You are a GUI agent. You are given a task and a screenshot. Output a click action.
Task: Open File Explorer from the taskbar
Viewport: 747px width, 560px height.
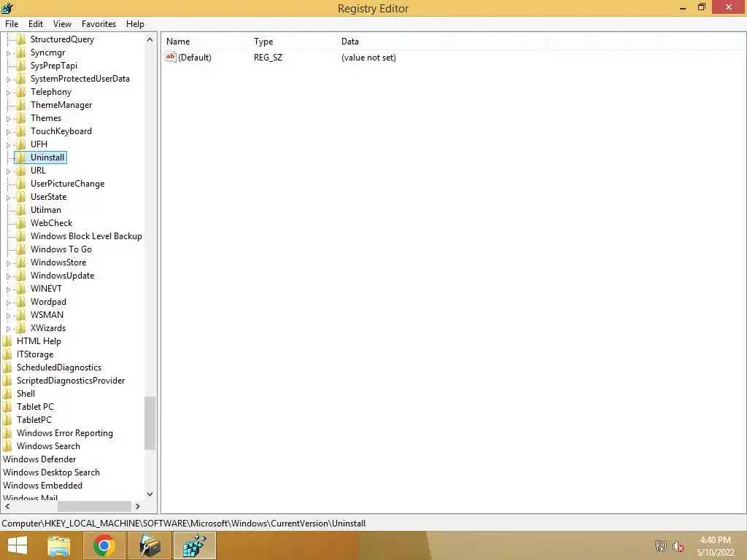tap(59, 545)
